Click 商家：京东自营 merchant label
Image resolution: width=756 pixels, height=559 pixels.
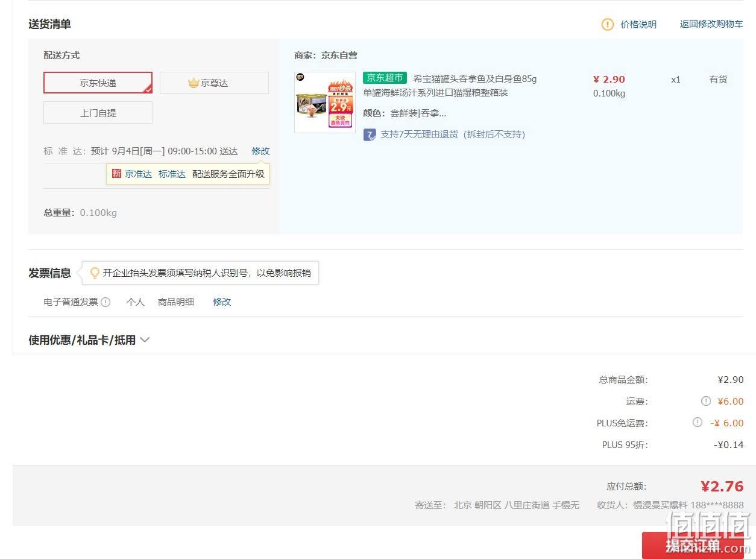point(326,55)
